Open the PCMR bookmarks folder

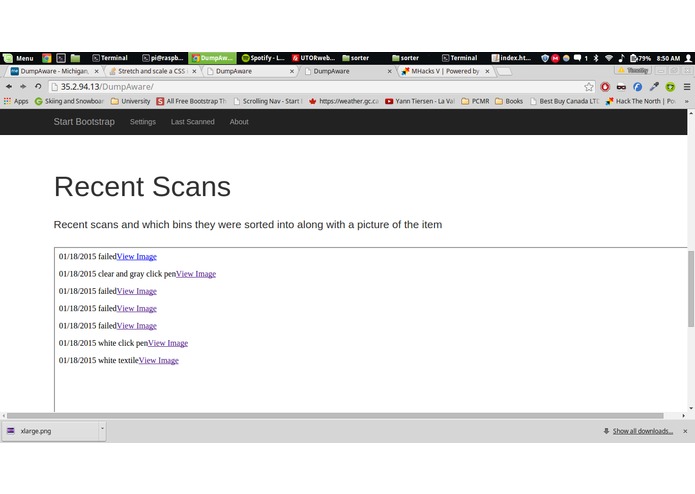point(475,101)
